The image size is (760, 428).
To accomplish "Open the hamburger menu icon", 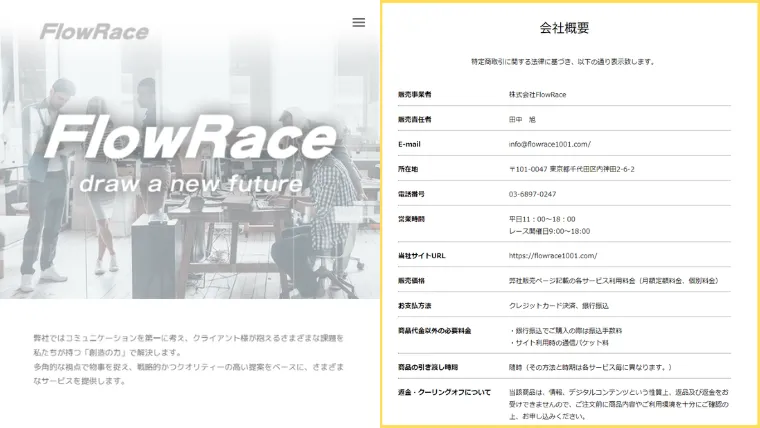I will tap(359, 22).
